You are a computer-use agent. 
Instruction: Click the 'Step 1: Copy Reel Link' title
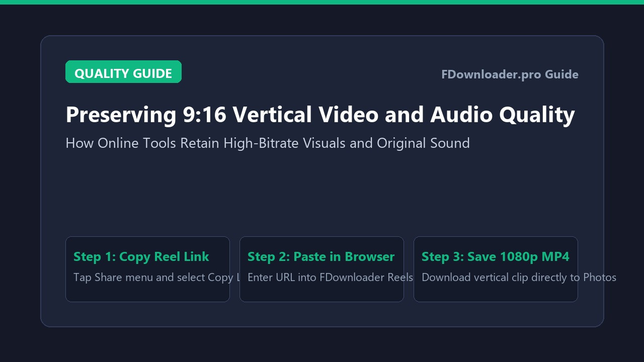[x=141, y=256]
